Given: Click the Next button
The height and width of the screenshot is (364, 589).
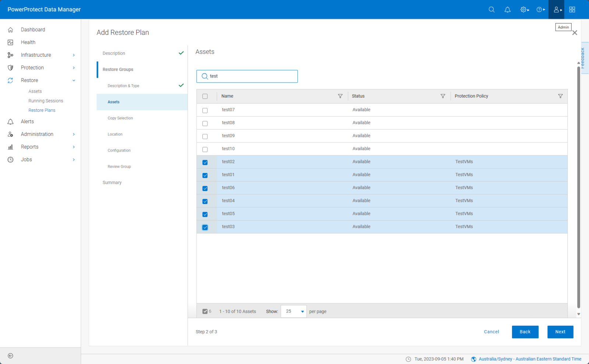Looking at the screenshot, I should [x=560, y=332].
